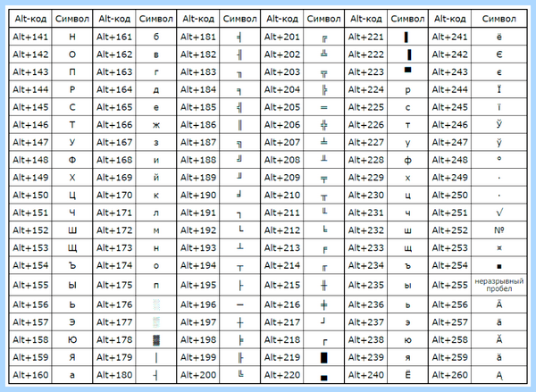Click the "Ą" symbol beside Alt+260

coord(499,376)
